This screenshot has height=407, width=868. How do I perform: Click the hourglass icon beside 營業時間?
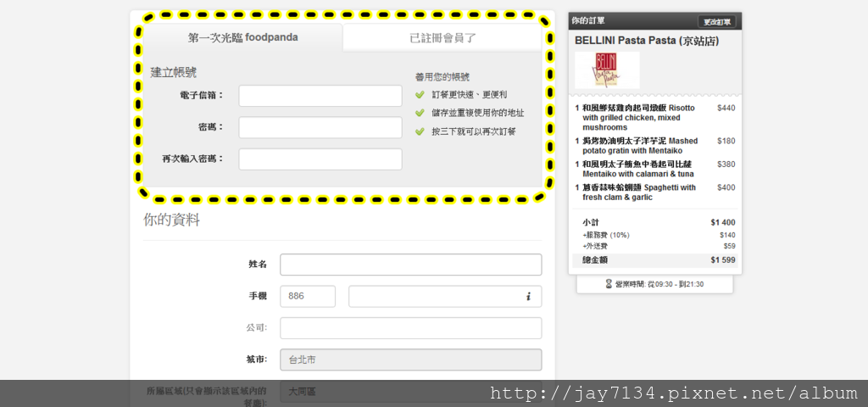pos(609,284)
